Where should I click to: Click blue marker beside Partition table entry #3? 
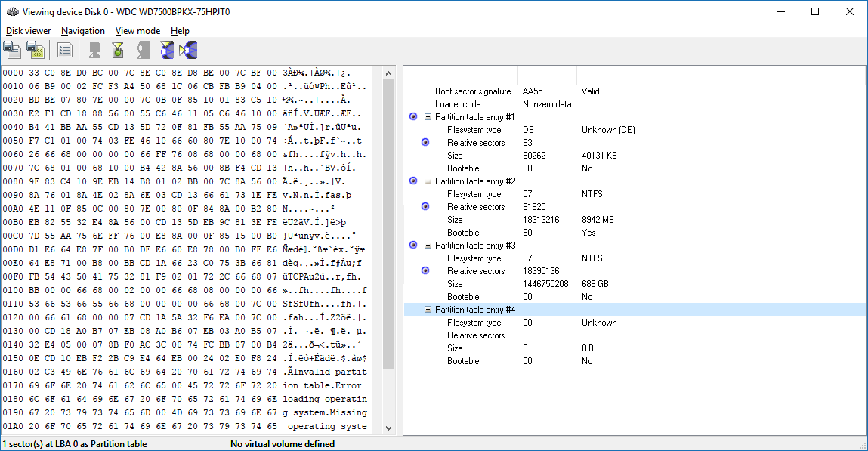click(412, 246)
